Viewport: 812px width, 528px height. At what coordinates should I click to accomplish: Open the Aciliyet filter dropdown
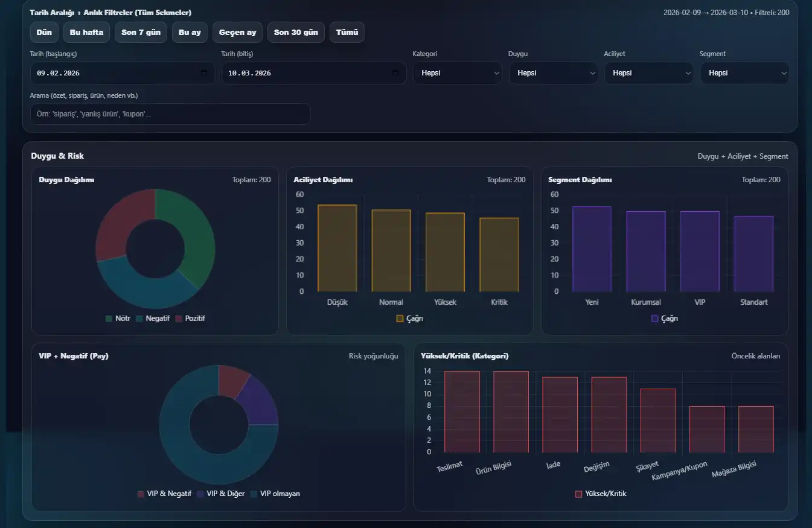pos(648,73)
